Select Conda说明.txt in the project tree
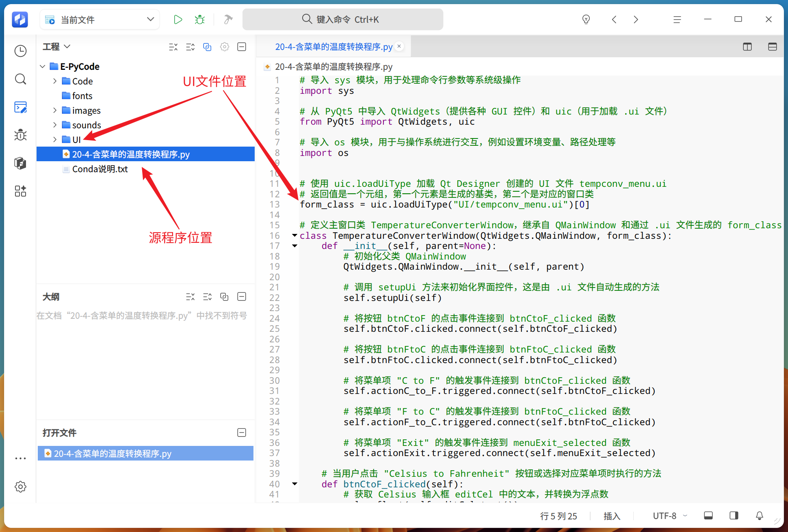This screenshot has width=788, height=532. [100, 169]
